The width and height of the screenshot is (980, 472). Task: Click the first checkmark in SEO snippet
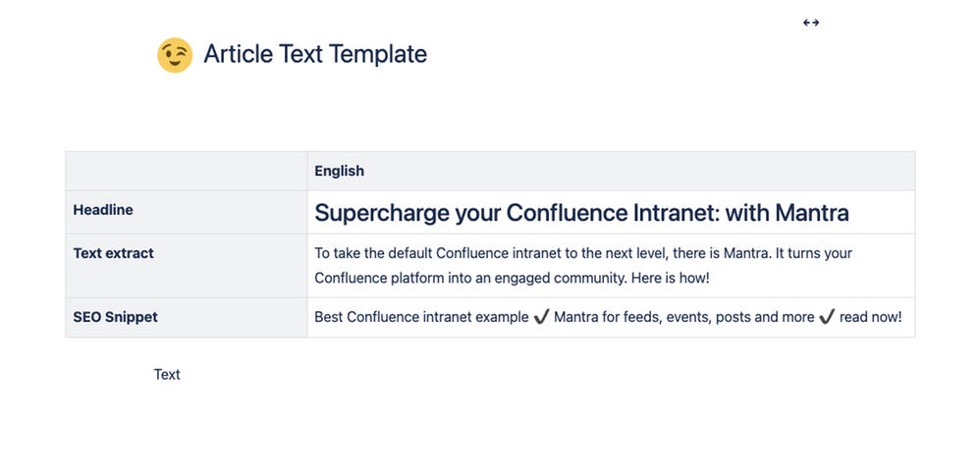point(541,317)
